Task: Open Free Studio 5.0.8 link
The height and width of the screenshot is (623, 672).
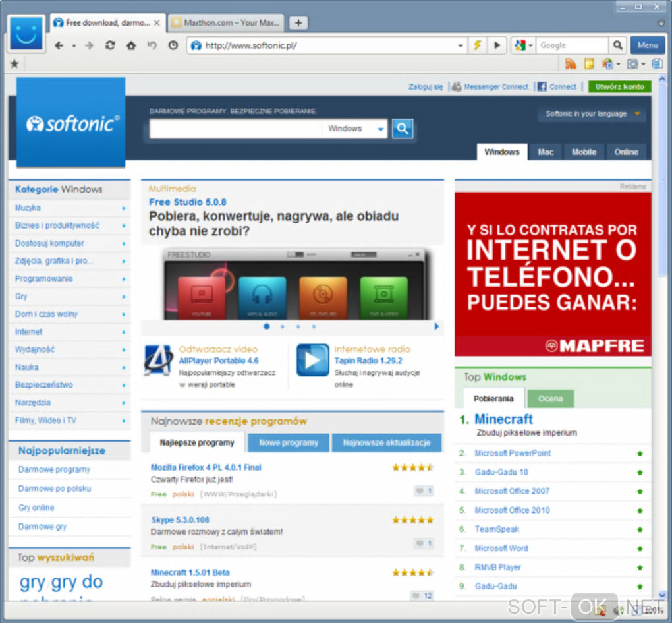Action: click(x=188, y=202)
